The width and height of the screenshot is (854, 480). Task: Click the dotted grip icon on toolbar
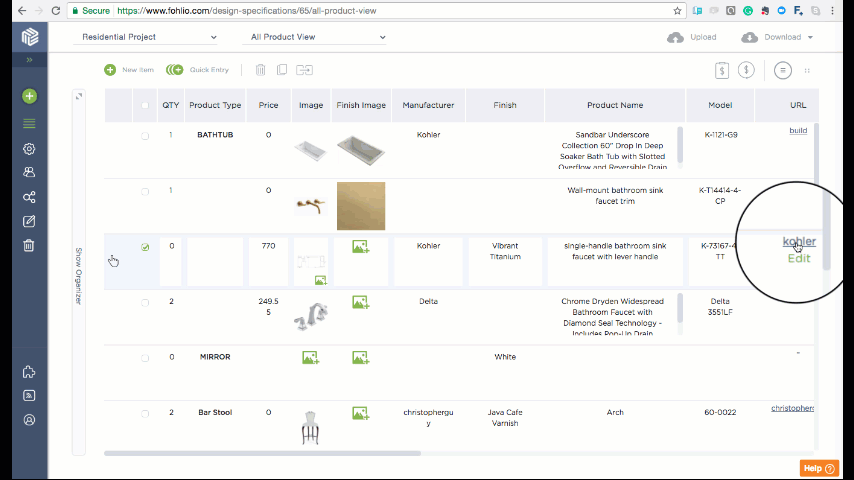(807, 70)
